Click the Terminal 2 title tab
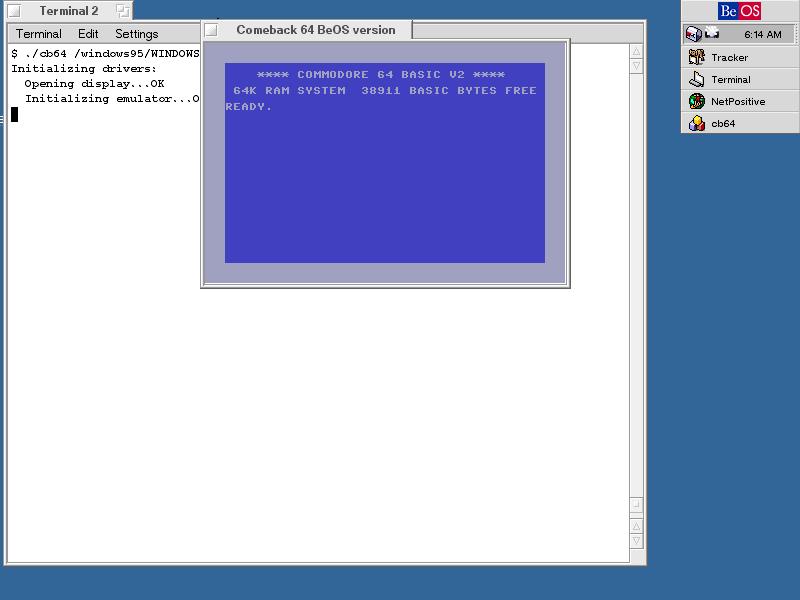 tap(68, 11)
